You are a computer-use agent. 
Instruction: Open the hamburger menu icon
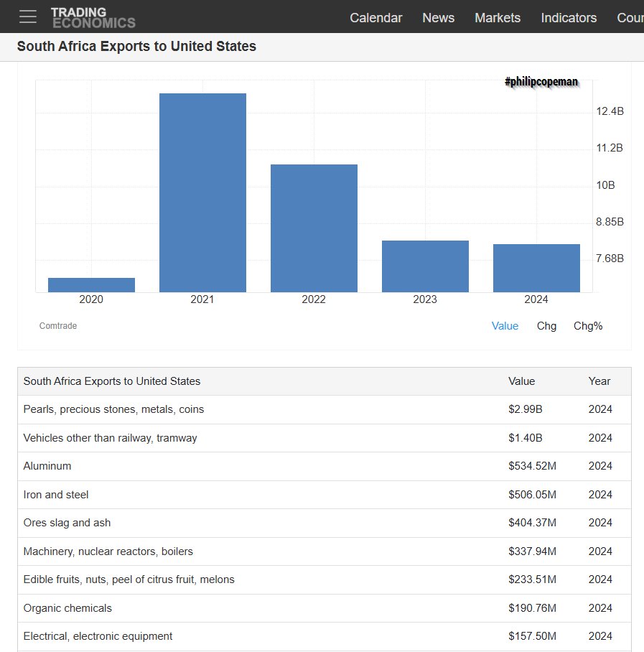coord(28,17)
